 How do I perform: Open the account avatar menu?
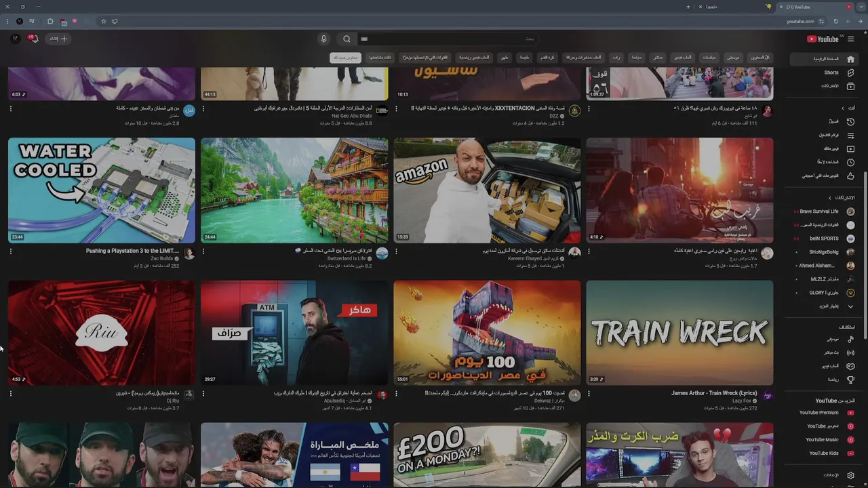(x=15, y=39)
